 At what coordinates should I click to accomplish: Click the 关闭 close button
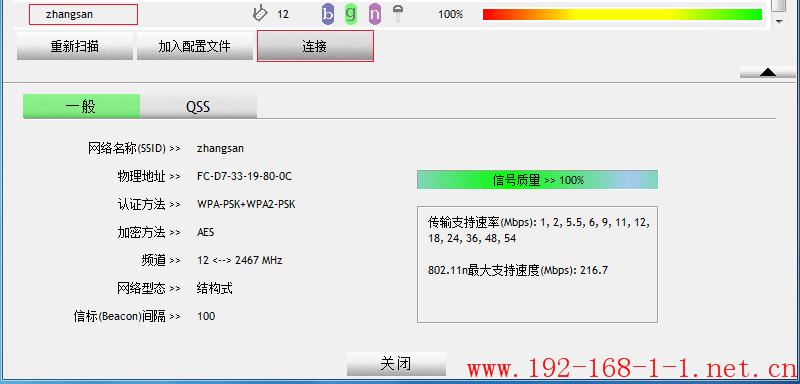coord(396,364)
